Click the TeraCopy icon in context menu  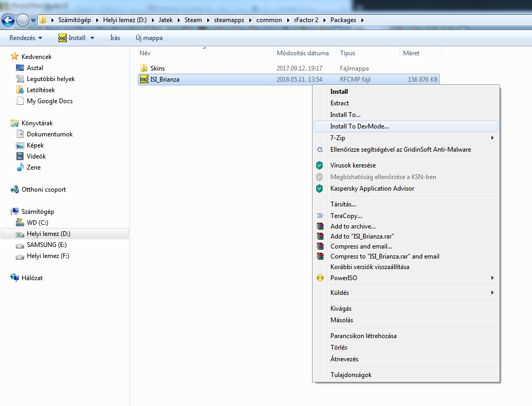tap(319, 216)
